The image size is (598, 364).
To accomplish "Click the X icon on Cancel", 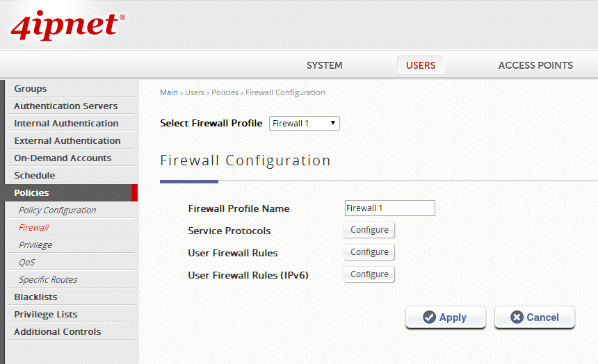I will click(x=517, y=317).
